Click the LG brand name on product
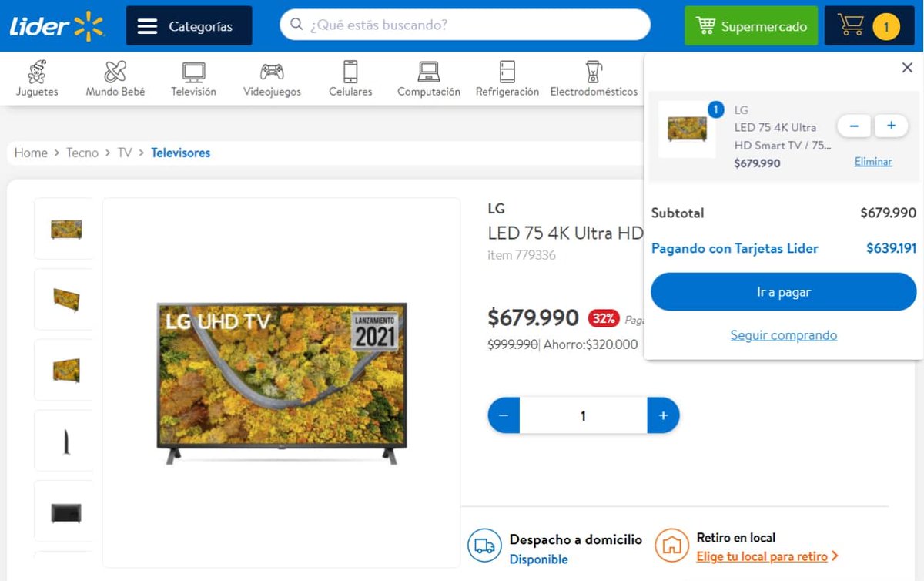 [497, 208]
